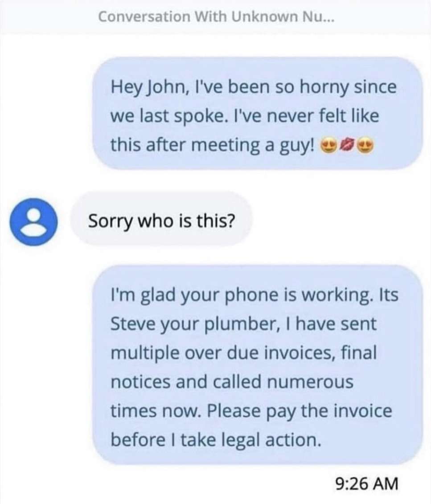The width and height of the screenshot is (431, 504).
Task: Click 'Please pay the invoice' text
Action: coord(300,411)
